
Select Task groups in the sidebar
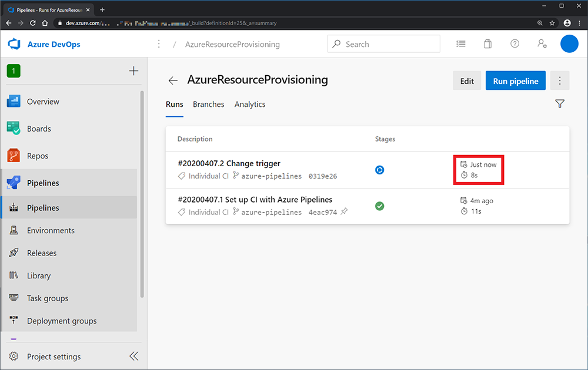pos(69,298)
